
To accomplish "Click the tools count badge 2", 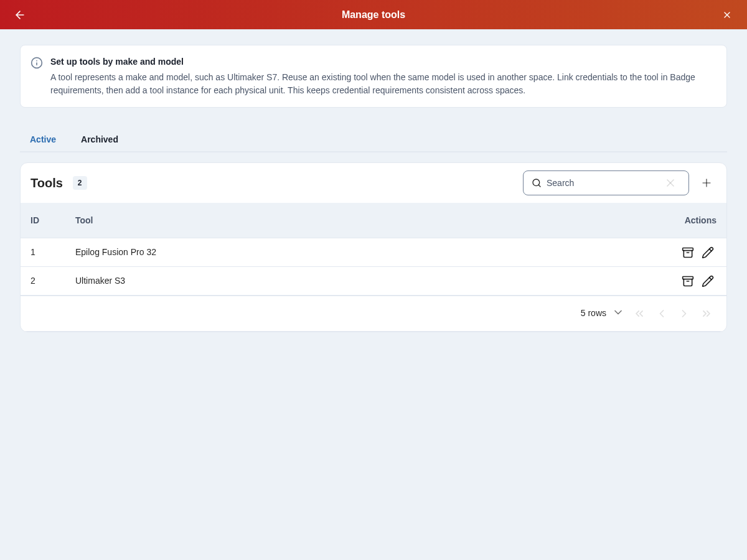I will click(80, 183).
